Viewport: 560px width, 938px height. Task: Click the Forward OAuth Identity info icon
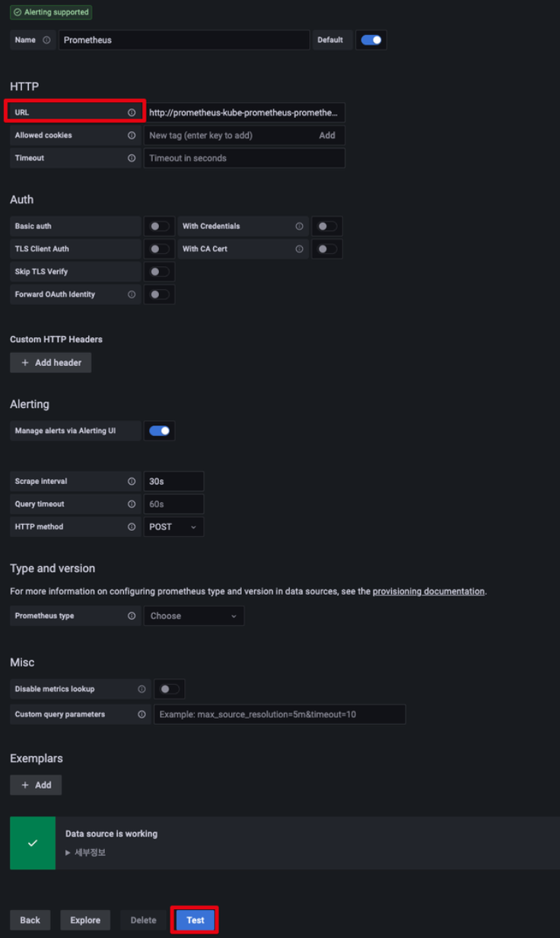point(132,294)
